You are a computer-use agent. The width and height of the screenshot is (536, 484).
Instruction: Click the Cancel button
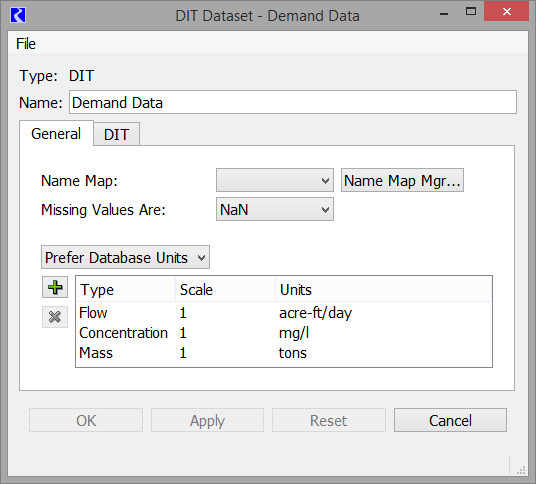[450, 420]
